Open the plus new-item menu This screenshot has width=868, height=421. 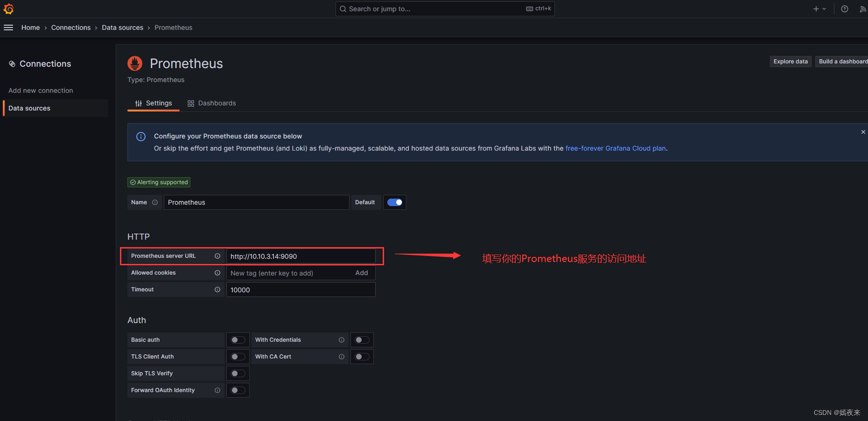(819, 9)
